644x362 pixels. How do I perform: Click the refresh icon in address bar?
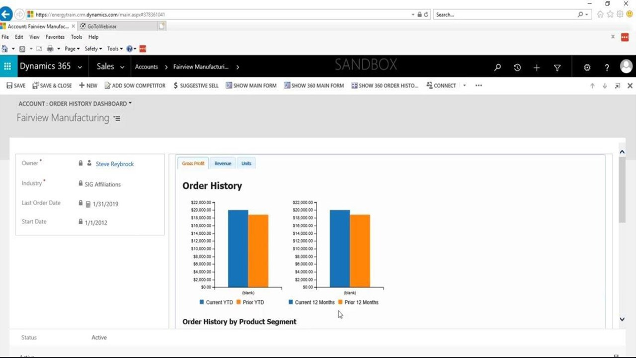coord(426,15)
